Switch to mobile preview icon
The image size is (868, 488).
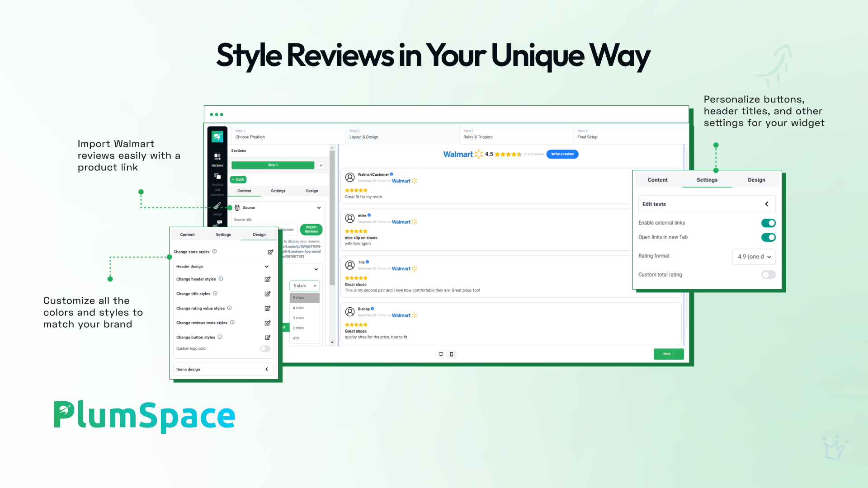(x=452, y=354)
